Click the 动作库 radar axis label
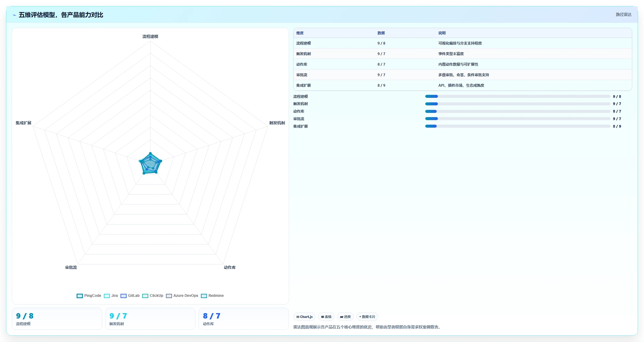This screenshot has height=342, width=644. 230,267
